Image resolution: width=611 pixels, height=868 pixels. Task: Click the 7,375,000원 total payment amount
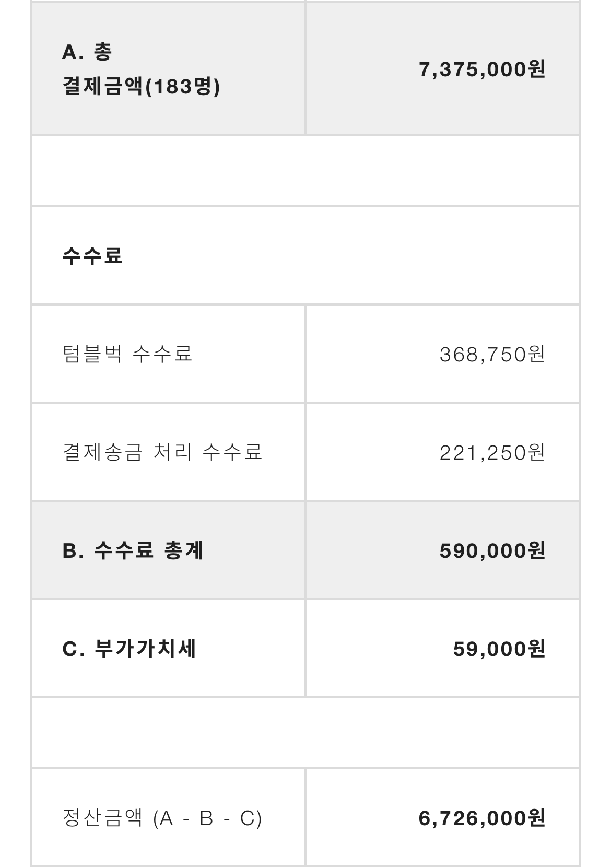482,69
